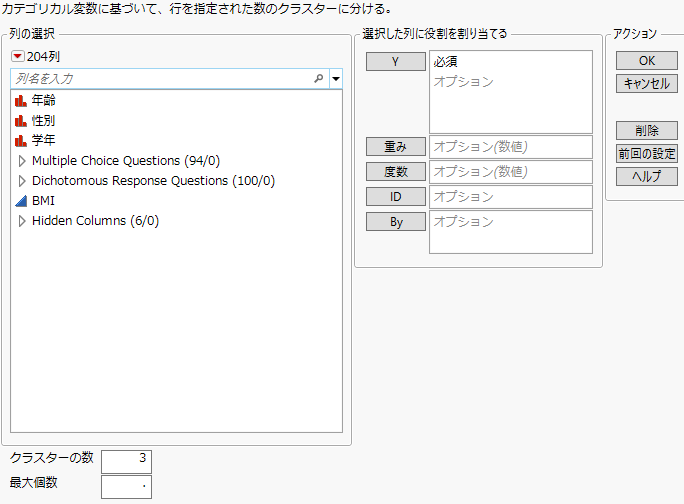The width and height of the screenshot is (684, 504).
Task: Select the 年齢 column
Action: click(43, 101)
